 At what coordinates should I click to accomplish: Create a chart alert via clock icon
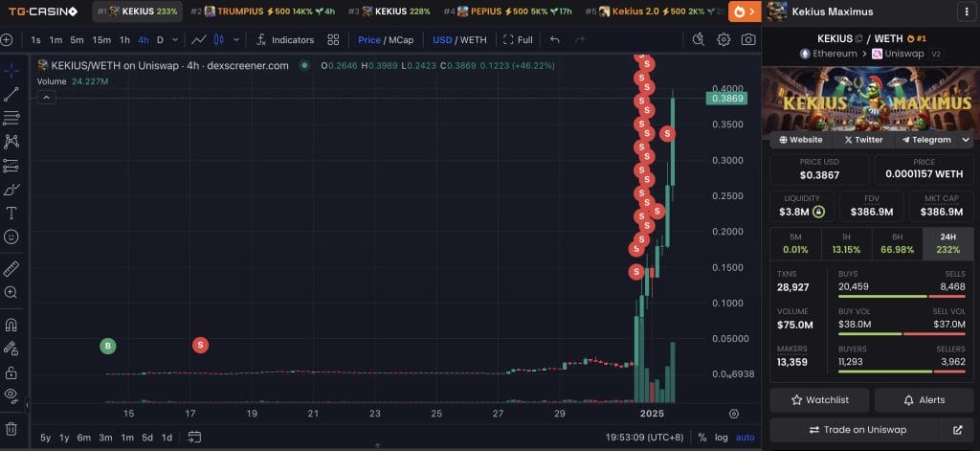pos(699,40)
